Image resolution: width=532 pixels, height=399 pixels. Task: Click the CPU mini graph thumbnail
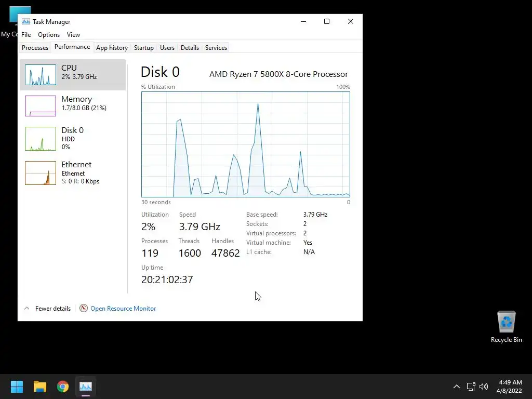coord(41,75)
